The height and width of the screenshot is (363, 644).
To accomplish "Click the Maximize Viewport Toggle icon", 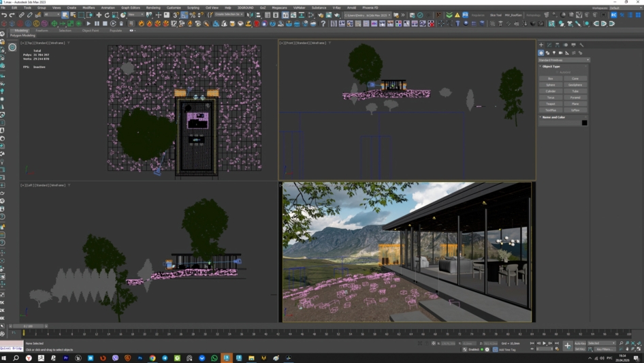I will pos(639,349).
